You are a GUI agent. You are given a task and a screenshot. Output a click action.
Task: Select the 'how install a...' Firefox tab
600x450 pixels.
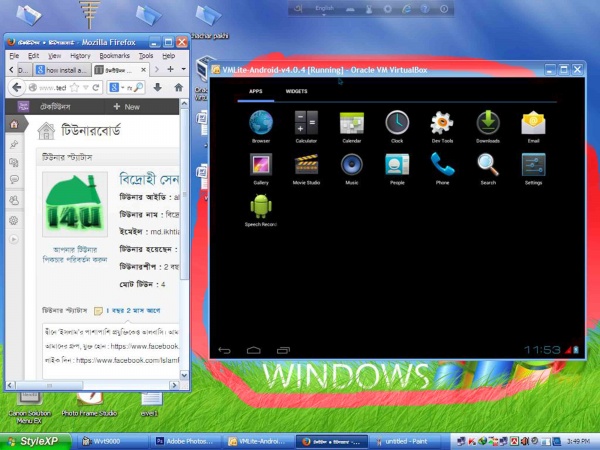tap(62, 70)
